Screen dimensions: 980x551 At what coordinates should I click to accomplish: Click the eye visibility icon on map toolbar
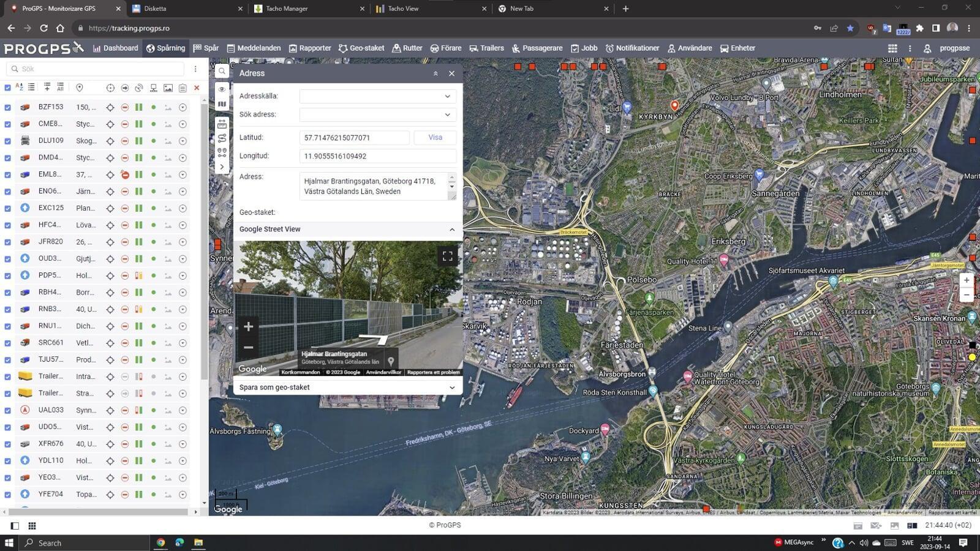tap(222, 89)
